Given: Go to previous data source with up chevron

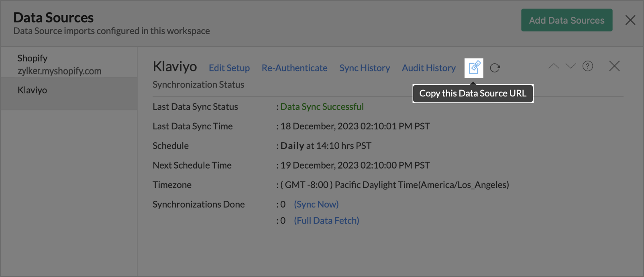Looking at the screenshot, I should 554,66.
